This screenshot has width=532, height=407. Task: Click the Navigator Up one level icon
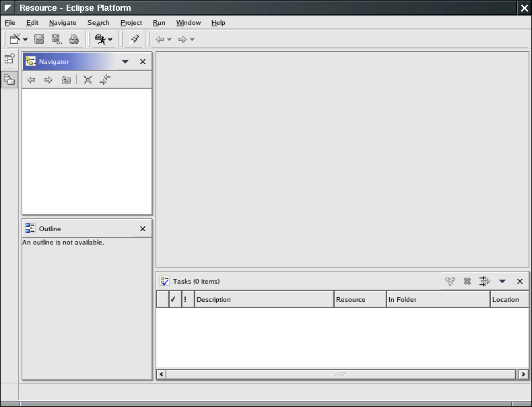(x=66, y=80)
